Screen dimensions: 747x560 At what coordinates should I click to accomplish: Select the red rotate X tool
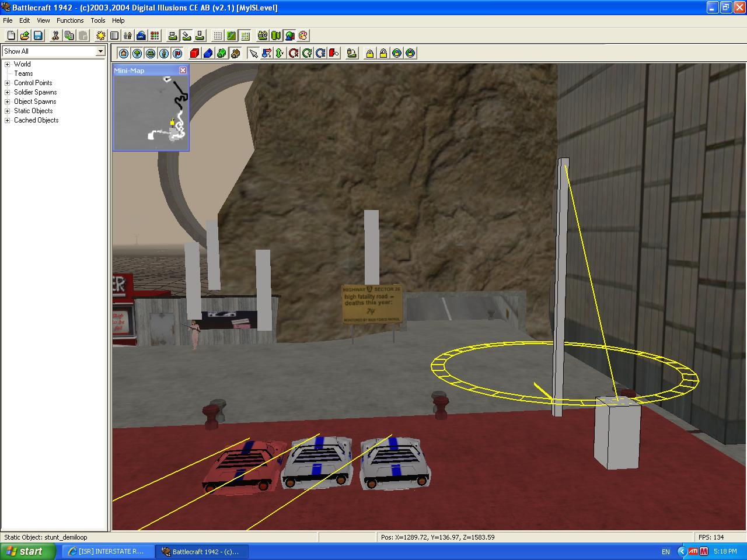click(x=294, y=53)
